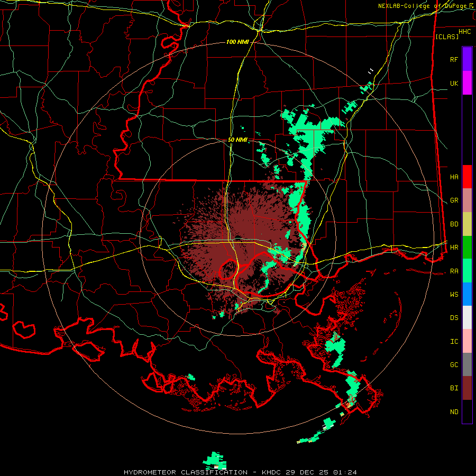Image resolution: width=476 pixels, height=476 pixels.
Task: Click the RF purple legend swatch
Action: point(467,59)
